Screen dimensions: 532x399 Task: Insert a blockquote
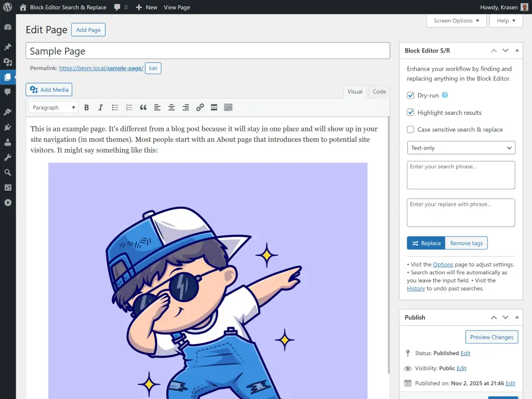tap(143, 108)
